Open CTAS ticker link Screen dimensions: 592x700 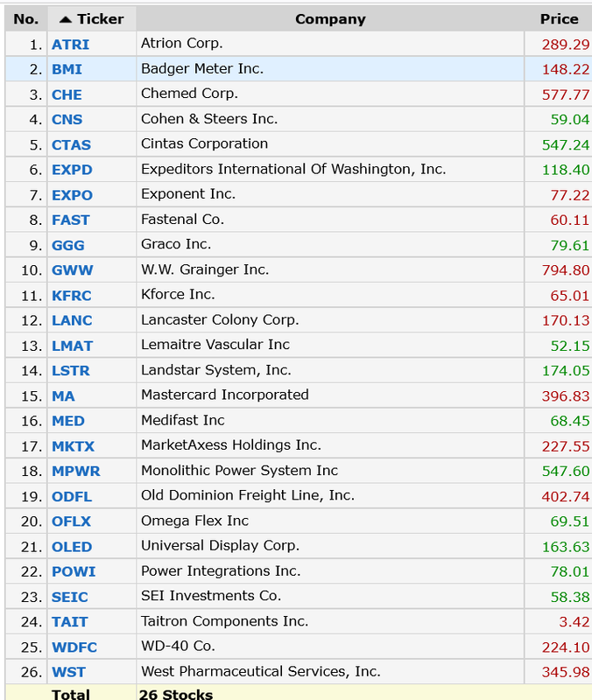coord(71,145)
